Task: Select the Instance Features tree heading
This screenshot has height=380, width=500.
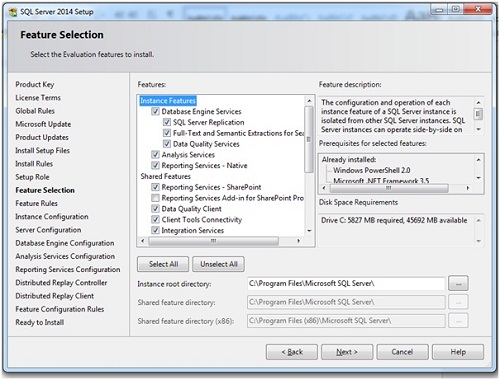Action: pos(168,101)
